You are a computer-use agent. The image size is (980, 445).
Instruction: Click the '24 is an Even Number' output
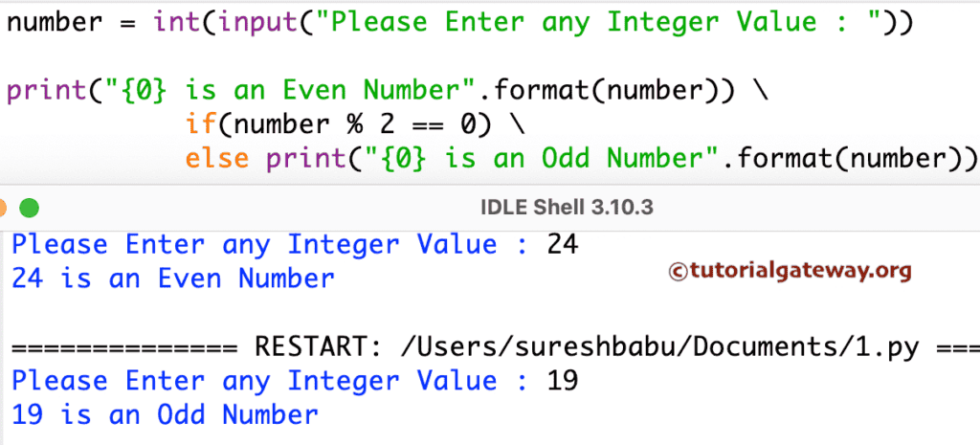pos(172,279)
